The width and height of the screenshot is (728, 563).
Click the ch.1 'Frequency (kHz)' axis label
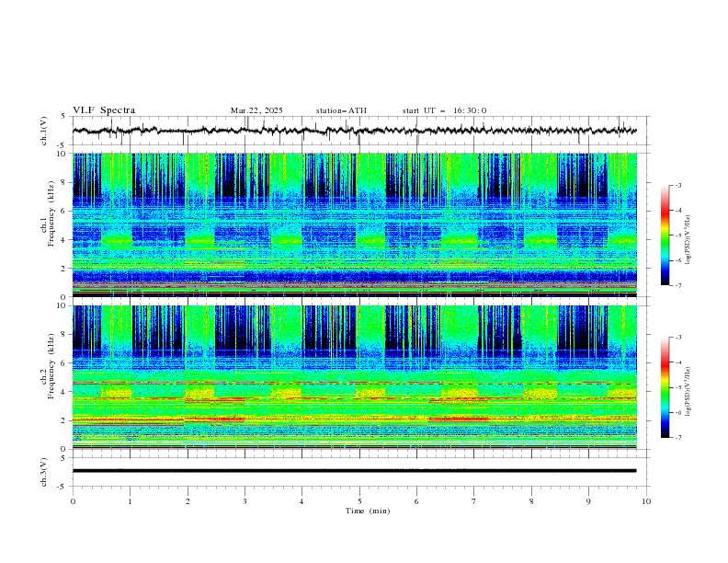tap(51, 214)
